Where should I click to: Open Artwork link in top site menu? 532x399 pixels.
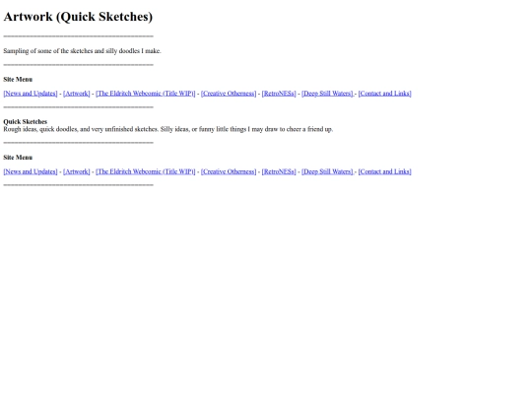(77, 94)
